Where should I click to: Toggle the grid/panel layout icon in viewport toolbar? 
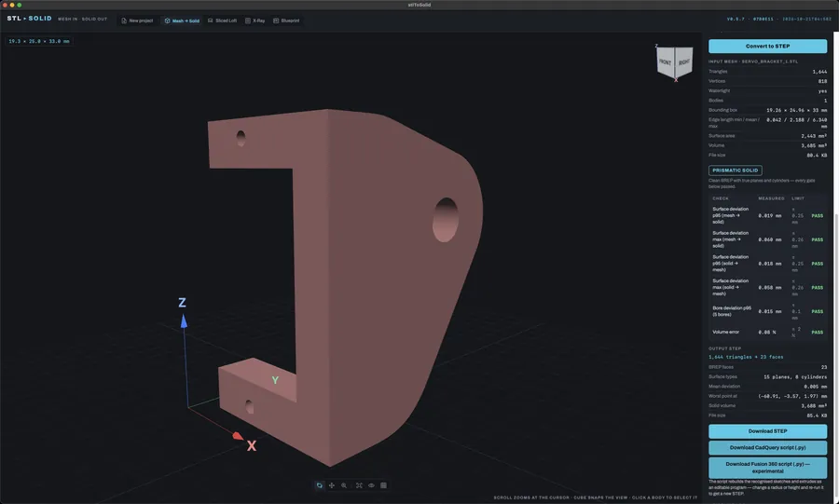click(384, 485)
